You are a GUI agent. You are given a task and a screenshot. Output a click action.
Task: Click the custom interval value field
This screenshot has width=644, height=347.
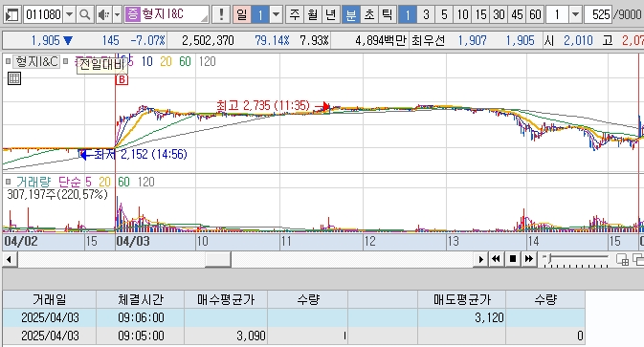pos(558,14)
